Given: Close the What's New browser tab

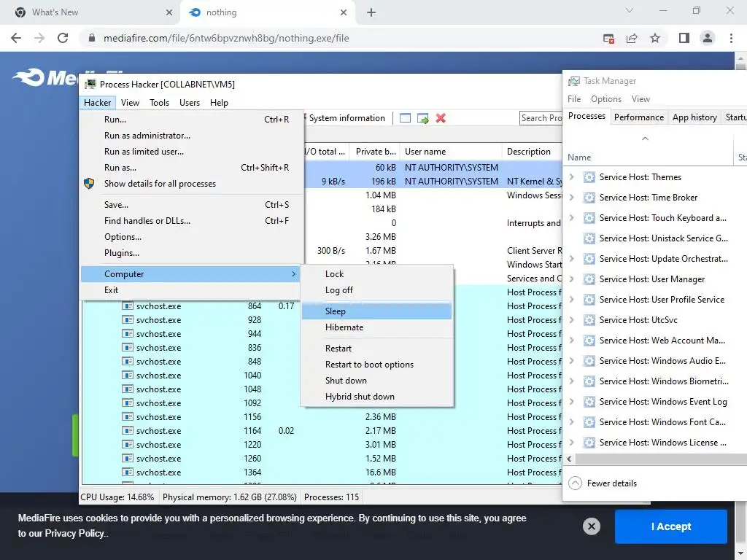Looking at the screenshot, I should click(169, 12).
